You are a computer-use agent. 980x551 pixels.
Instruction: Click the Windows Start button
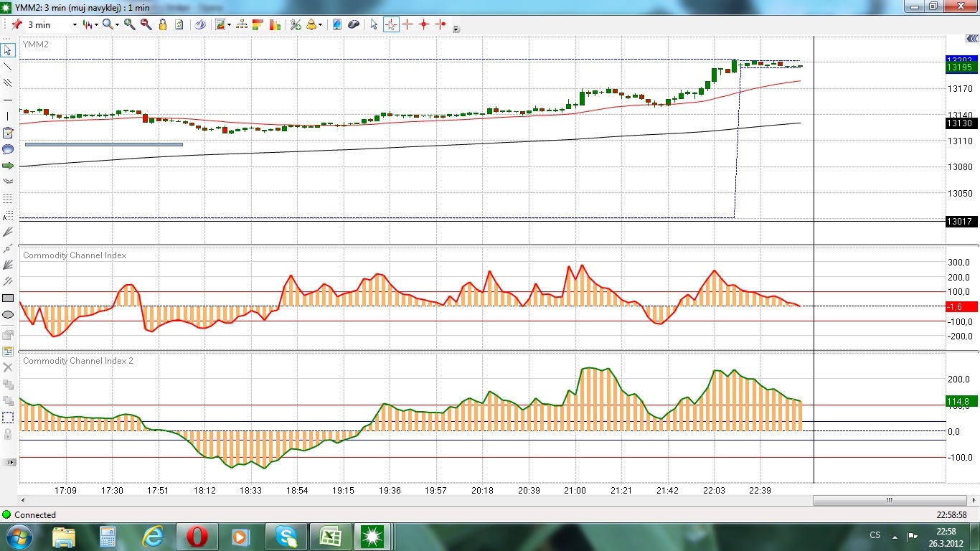pyautogui.click(x=18, y=536)
